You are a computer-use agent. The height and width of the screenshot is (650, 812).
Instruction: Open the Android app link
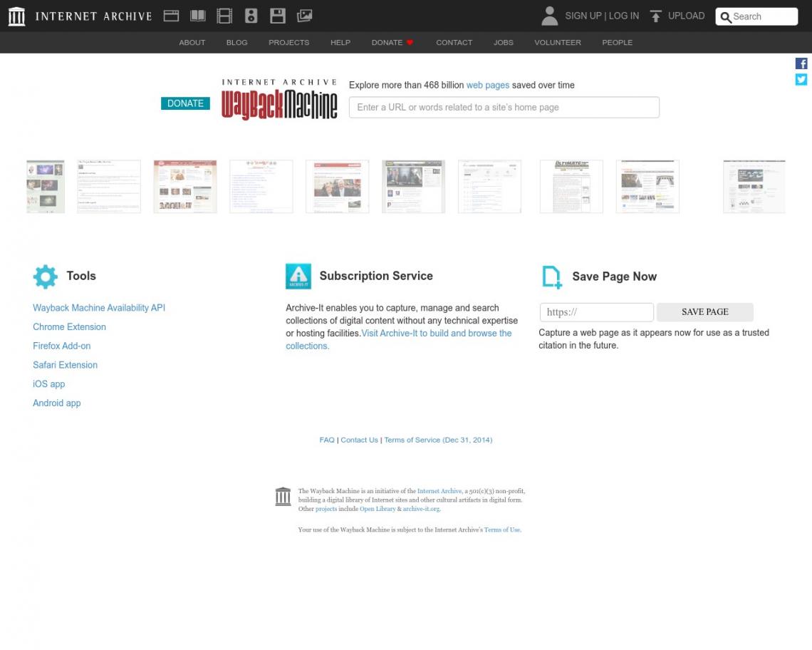[57, 403]
